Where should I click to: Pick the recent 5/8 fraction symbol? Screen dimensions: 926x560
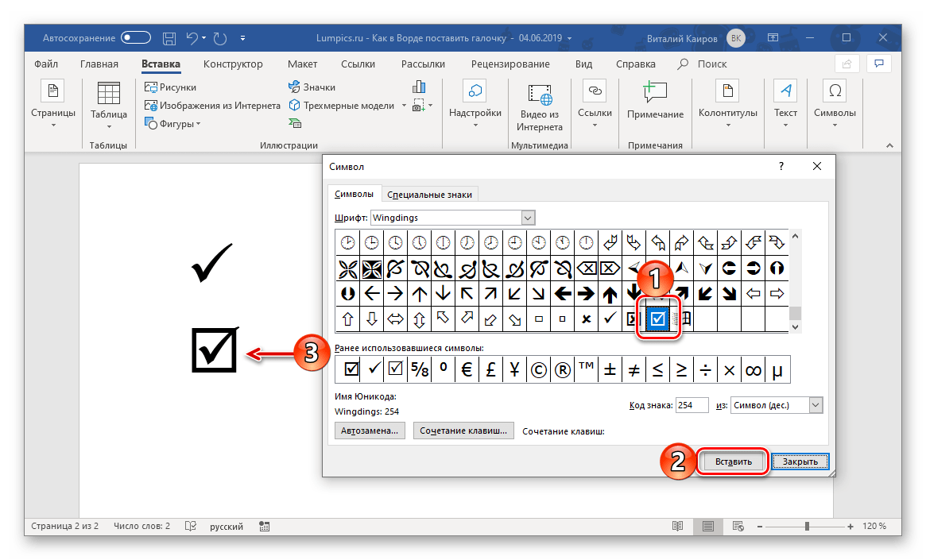click(420, 369)
